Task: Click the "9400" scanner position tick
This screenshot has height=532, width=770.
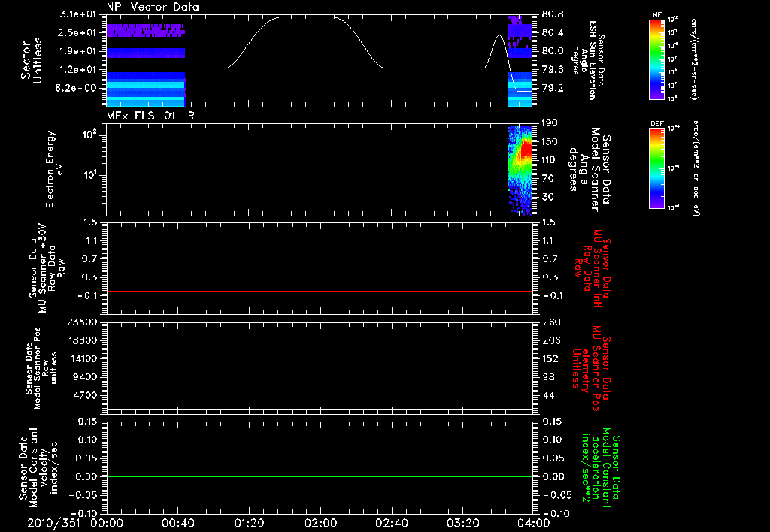Action: pos(85,377)
